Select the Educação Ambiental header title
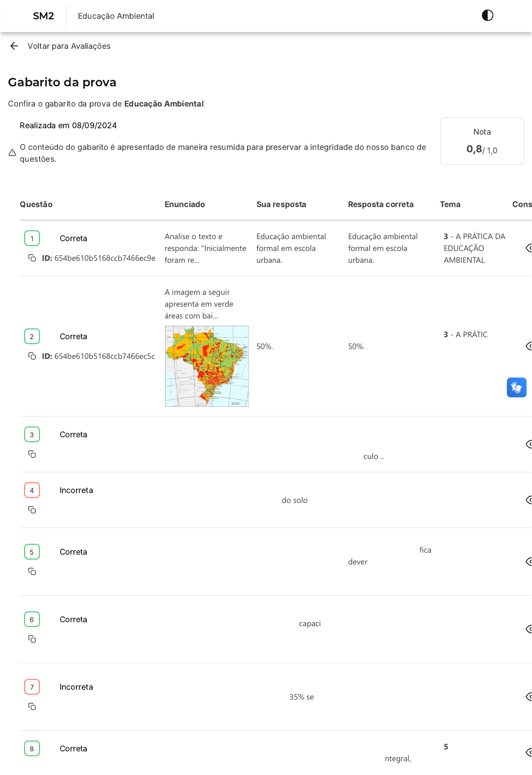Viewport: 532px width, 775px height. [x=116, y=16]
